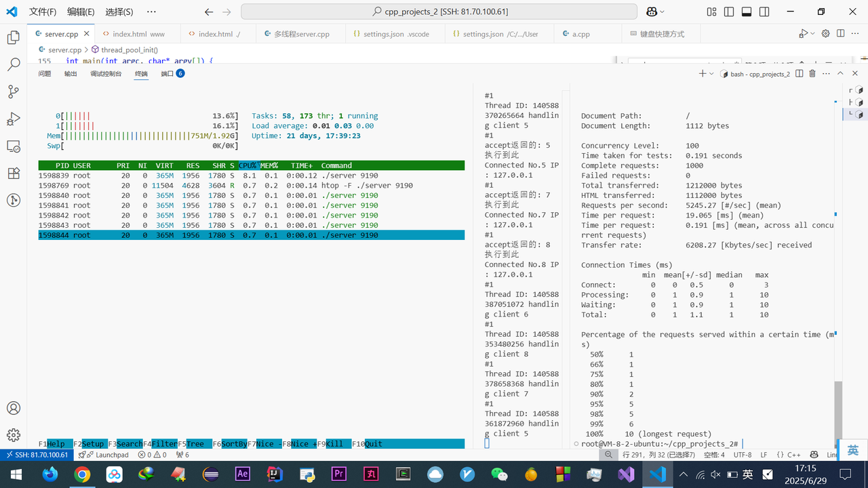Toggle the bottom panel visibility
The width and height of the screenshot is (868, 488).
[747, 12]
